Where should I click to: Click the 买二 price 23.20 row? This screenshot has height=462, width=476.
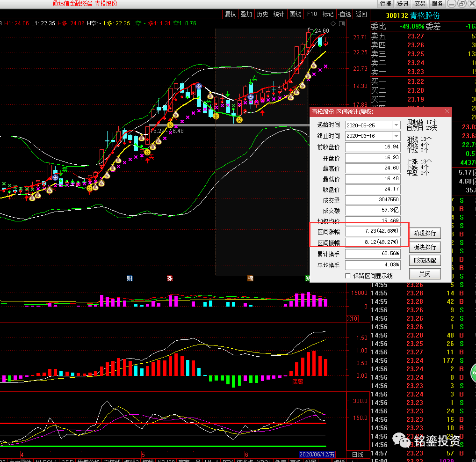[x=423, y=90]
